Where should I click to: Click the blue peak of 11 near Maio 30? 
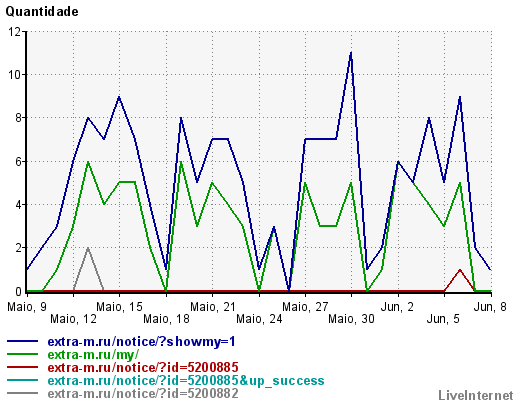click(351, 53)
